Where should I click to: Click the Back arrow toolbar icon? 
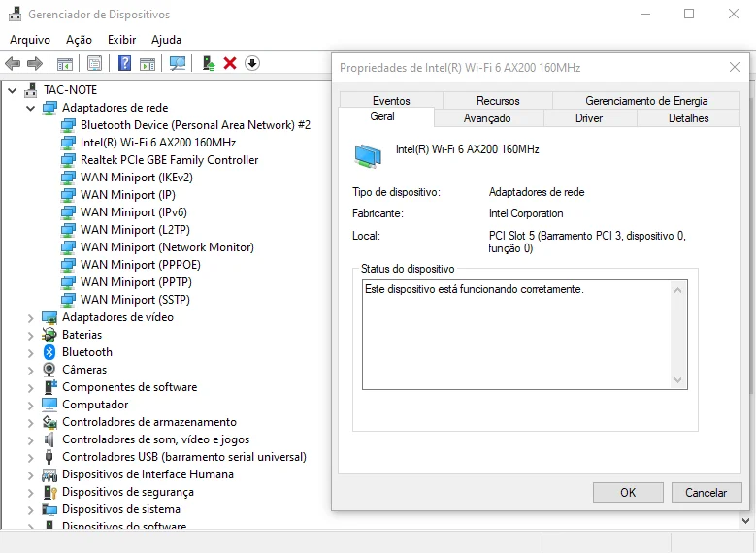[13, 63]
